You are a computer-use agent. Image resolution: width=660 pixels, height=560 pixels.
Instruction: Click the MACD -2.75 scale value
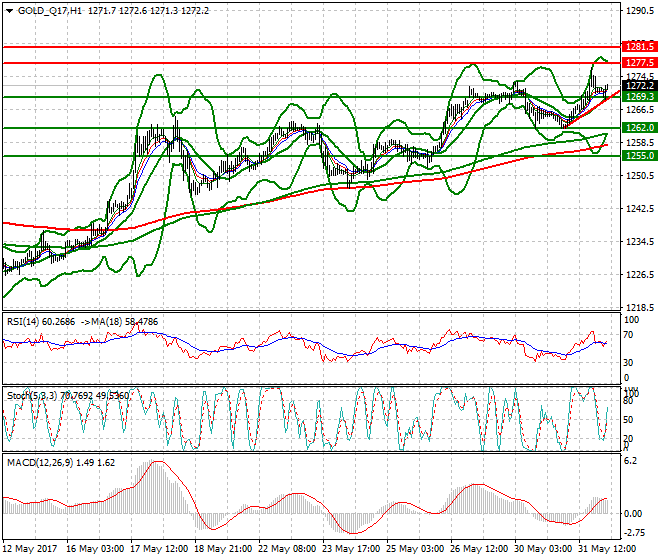(633, 533)
